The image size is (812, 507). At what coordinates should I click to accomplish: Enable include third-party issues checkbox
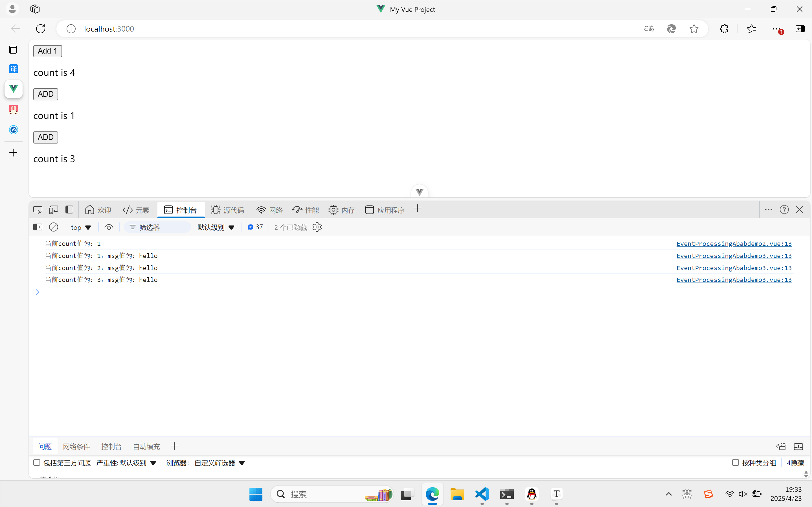pyautogui.click(x=37, y=462)
